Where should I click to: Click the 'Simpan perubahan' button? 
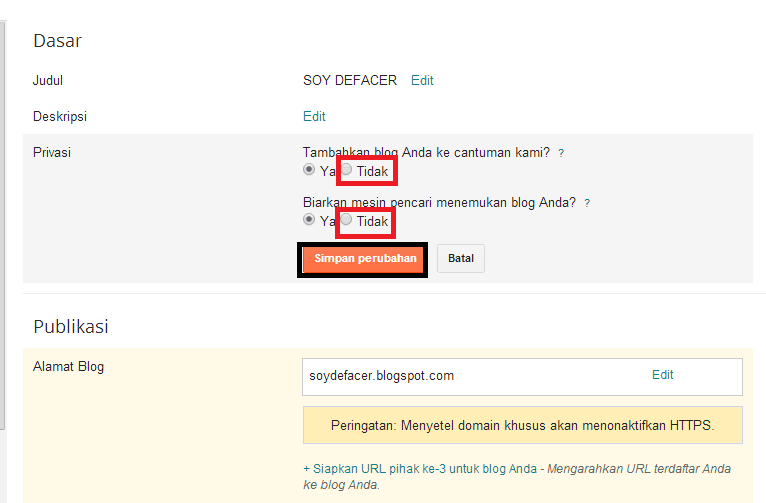(x=362, y=259)
